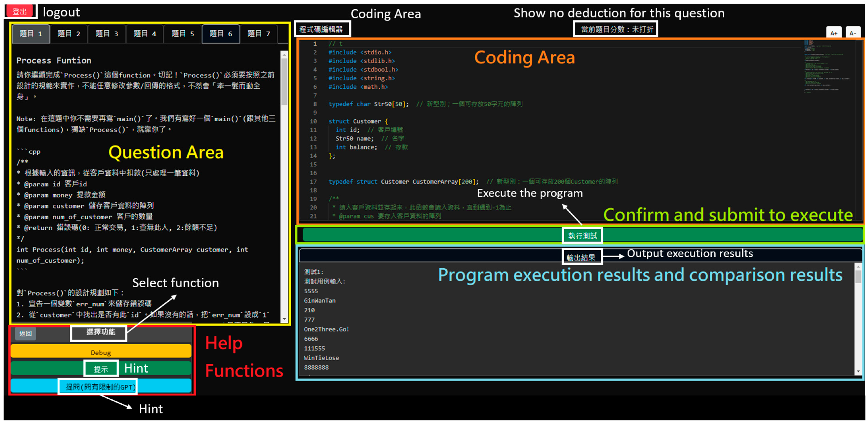
Task: Click the struct Customer { line
Action: (358, 121)
